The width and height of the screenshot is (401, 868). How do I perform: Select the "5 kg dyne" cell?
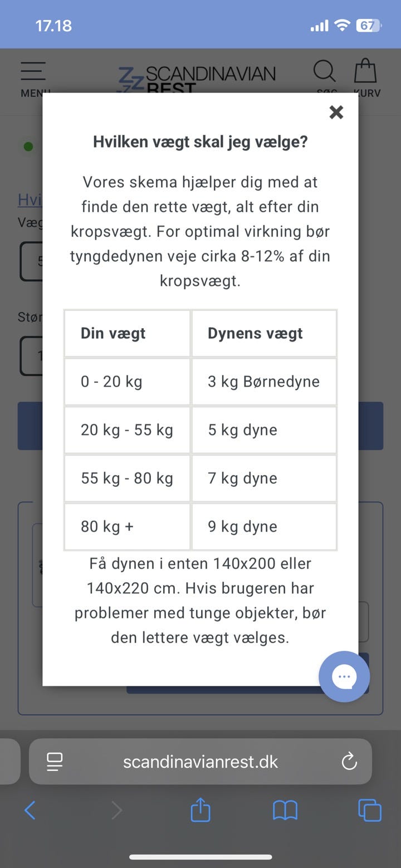[x=264, y=430]
